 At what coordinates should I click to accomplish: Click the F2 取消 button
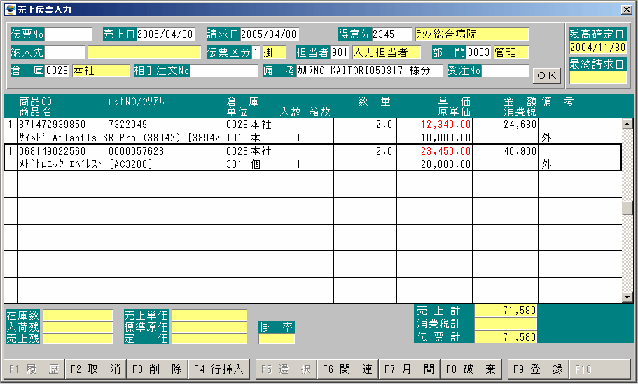coord(96,369)
